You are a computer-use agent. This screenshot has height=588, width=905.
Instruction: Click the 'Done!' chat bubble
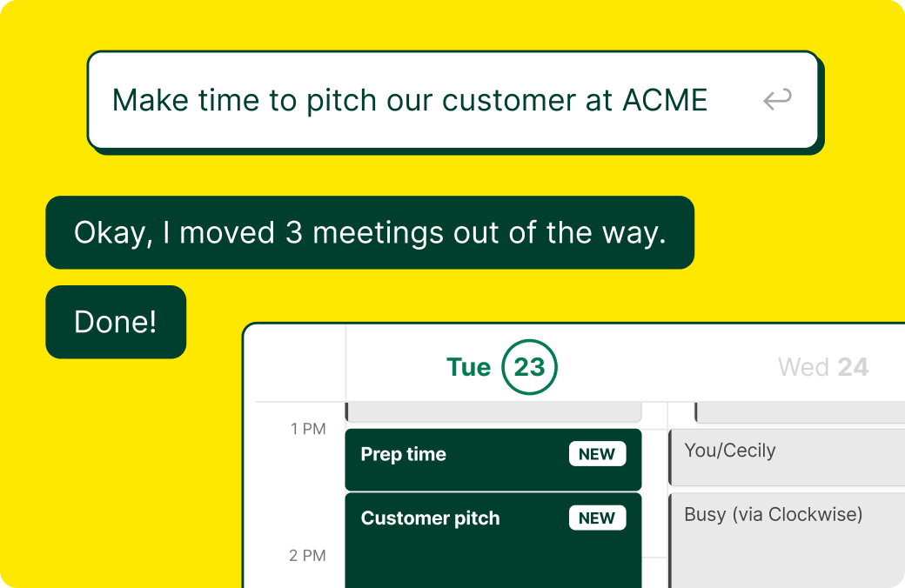[x=115, y=322]
